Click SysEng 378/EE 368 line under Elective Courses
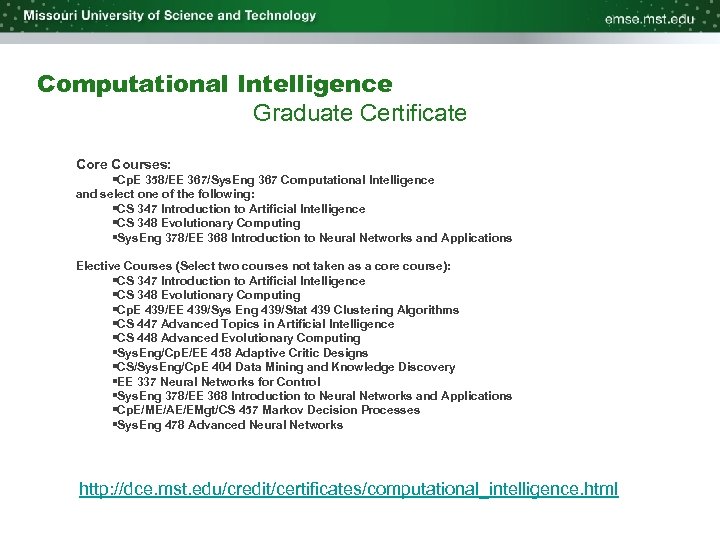720x540 pixels. click(x=312, y=396)
